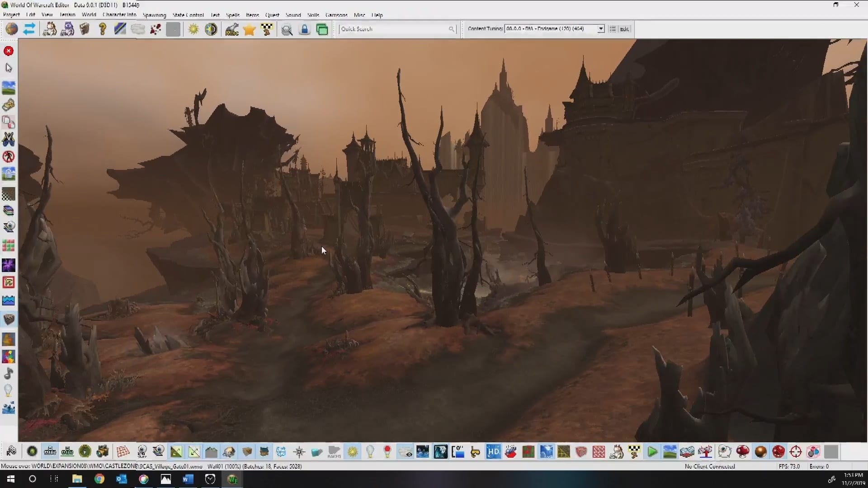The height and width of the screenshot is (488, 868).
Task: Click the gold star toolbar icon
Action: pyautogui.click(x=249, y=29)
